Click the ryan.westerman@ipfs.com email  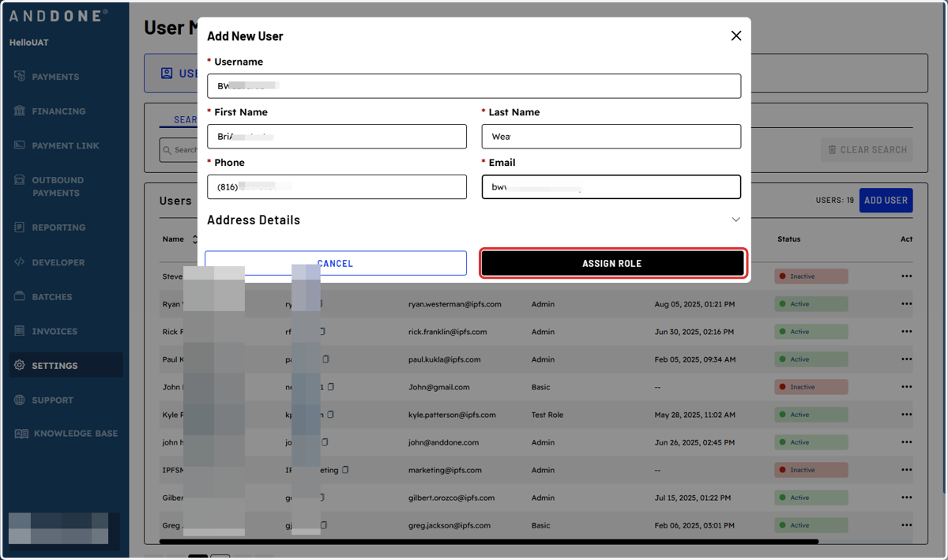click(x=455, y=304)
